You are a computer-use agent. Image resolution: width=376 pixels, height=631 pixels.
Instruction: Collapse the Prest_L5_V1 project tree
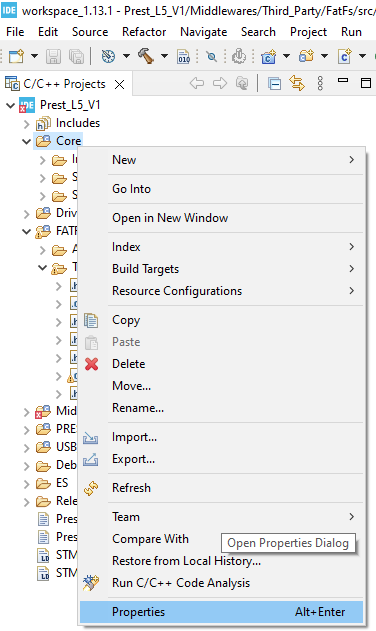pos(10,106)
